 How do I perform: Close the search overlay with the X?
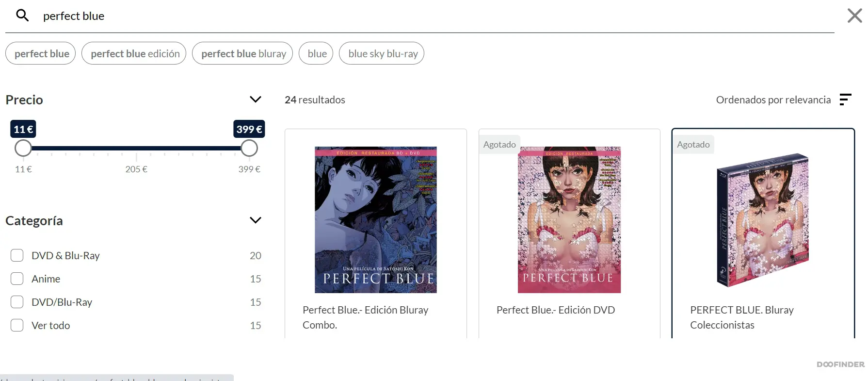854,16
